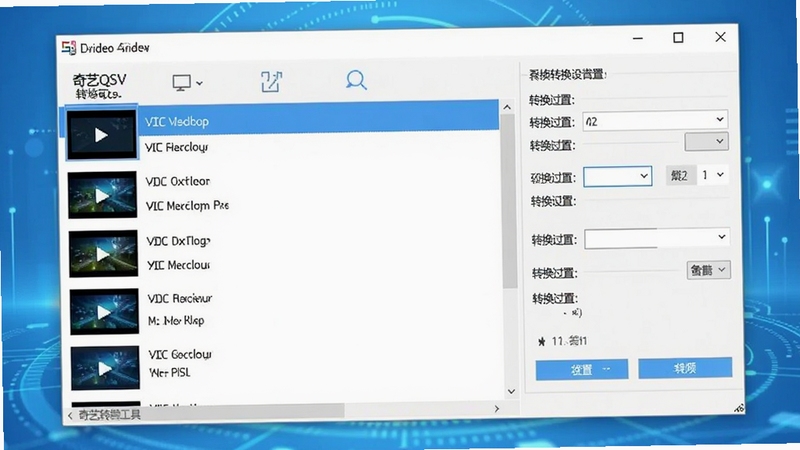The height and width of the screenshot is (450, 800).
Task: Click the horizontal scroll left arrow
Action: coord(70,416)
